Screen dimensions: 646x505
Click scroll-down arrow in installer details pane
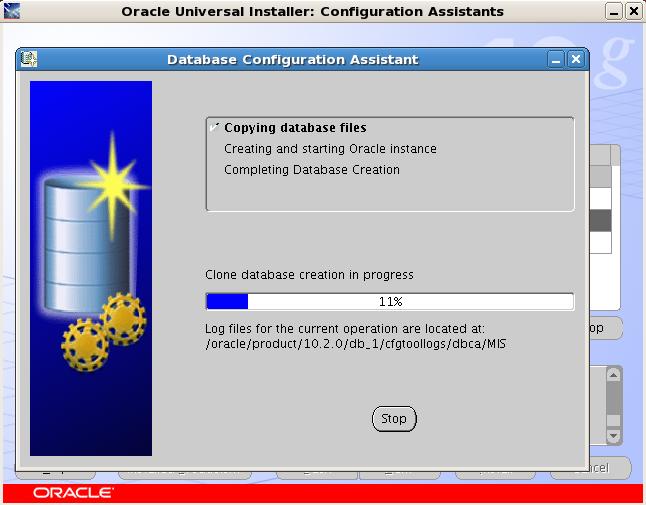point(613,435)
